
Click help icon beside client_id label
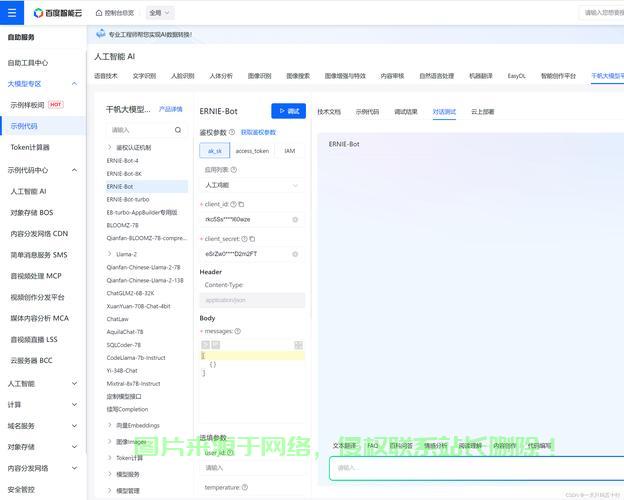(x=233, y=204)
